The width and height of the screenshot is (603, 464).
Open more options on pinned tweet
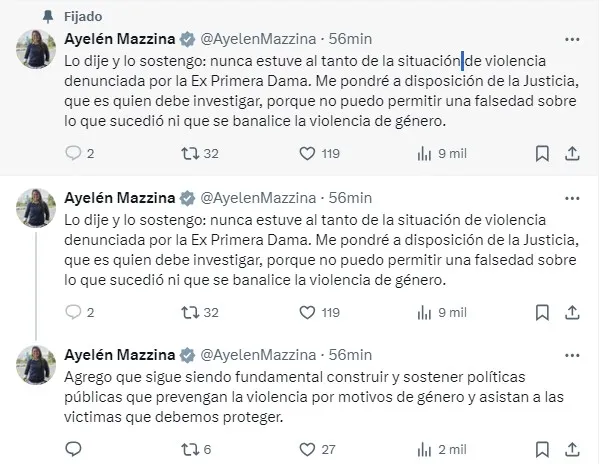coord(571,40)
